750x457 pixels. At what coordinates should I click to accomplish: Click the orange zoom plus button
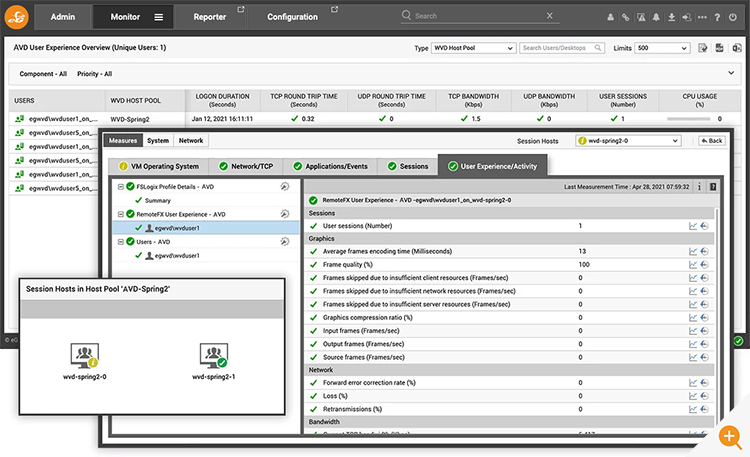(729, 436)
